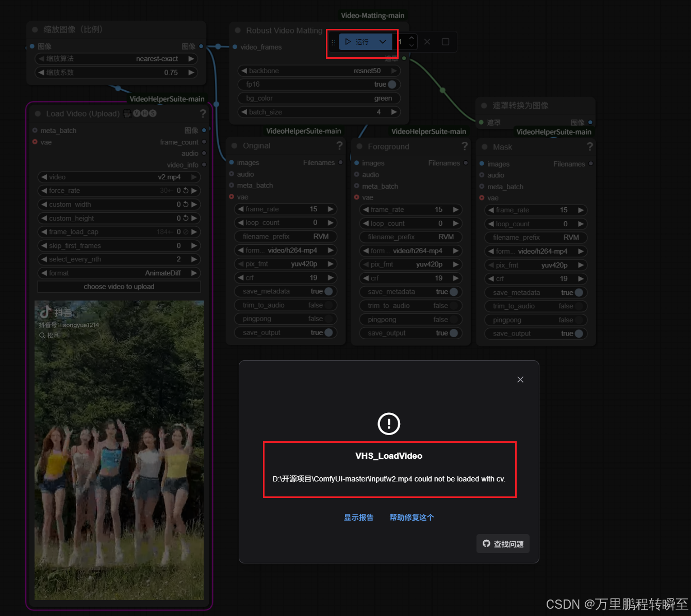The width and height of the screenshot is (691, 616).
Task: Click the images input port on Foreground node
Action: pyautogui.click(x=356, y=163)
